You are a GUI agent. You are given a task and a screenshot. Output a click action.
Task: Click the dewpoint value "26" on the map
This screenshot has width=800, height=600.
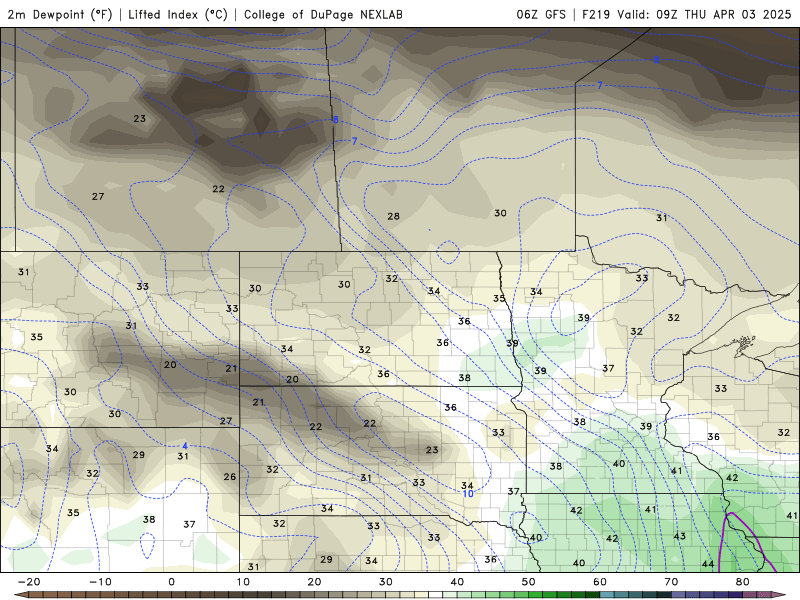click(230, 477)
